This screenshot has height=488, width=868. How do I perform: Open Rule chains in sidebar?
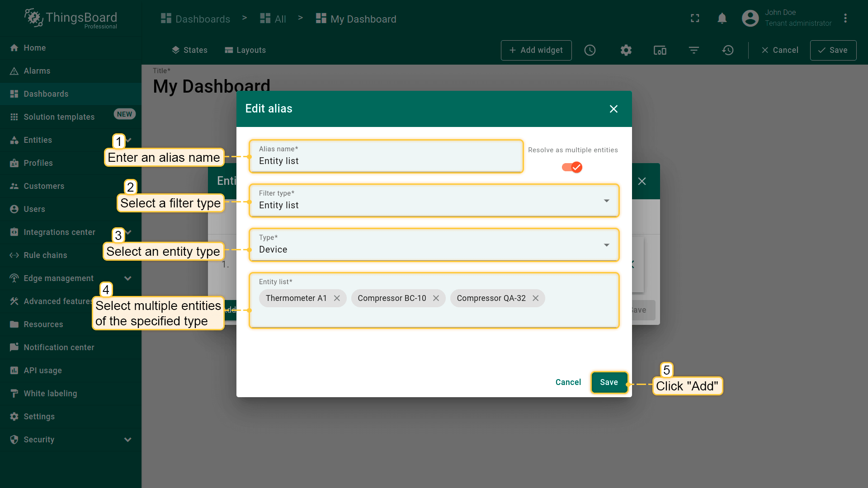[45, 255]
